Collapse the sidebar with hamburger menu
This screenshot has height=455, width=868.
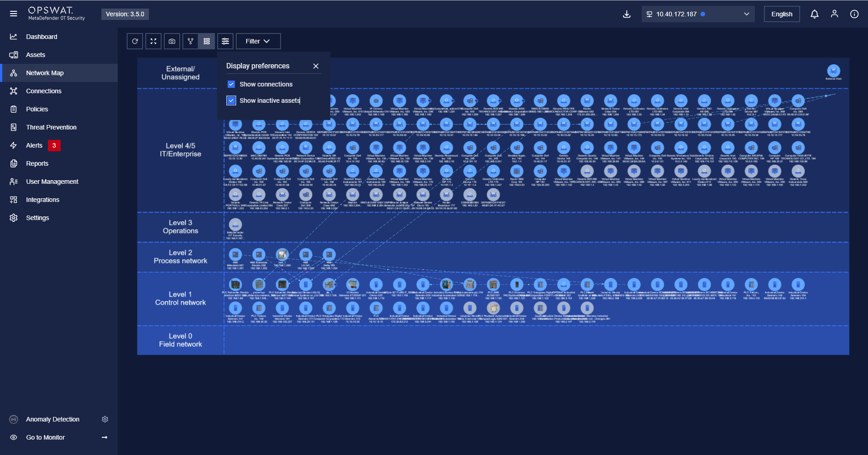tap(14, 14)
